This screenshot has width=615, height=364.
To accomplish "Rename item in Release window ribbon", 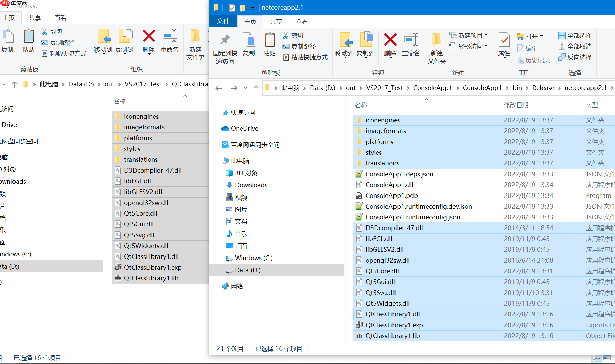I will click(x=170, y=40).
